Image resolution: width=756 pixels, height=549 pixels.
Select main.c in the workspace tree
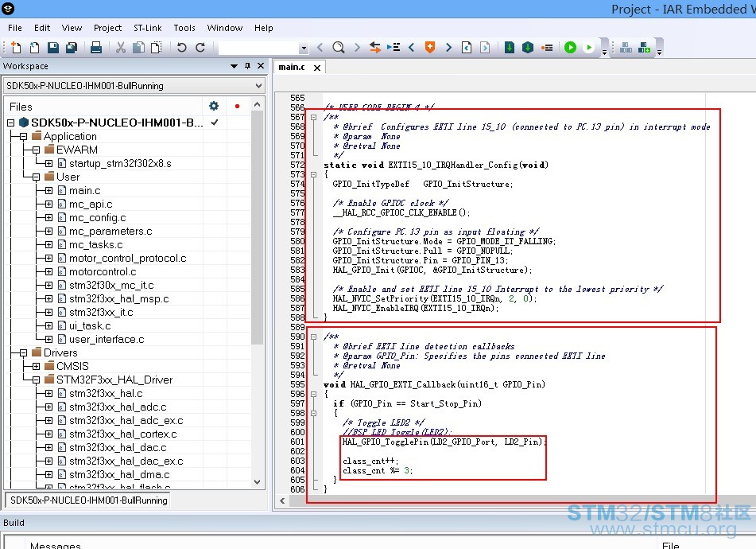(85, 190)
